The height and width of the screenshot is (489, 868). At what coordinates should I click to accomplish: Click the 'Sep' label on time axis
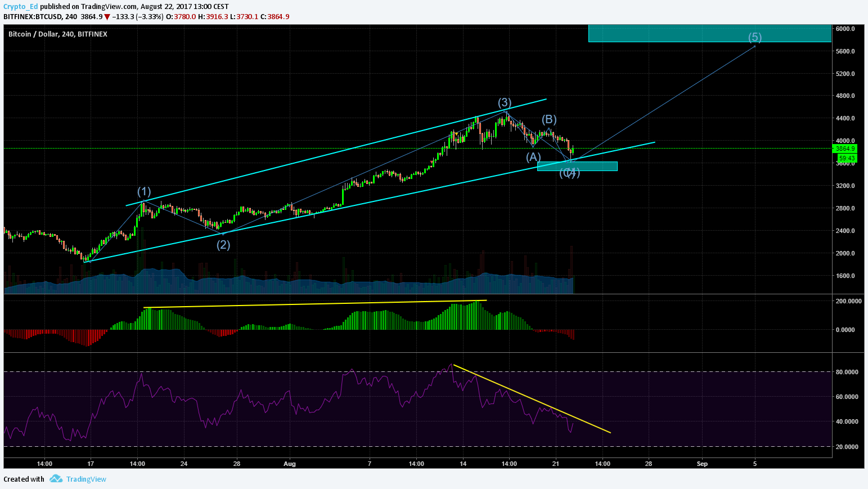click(x=702, y=464)
